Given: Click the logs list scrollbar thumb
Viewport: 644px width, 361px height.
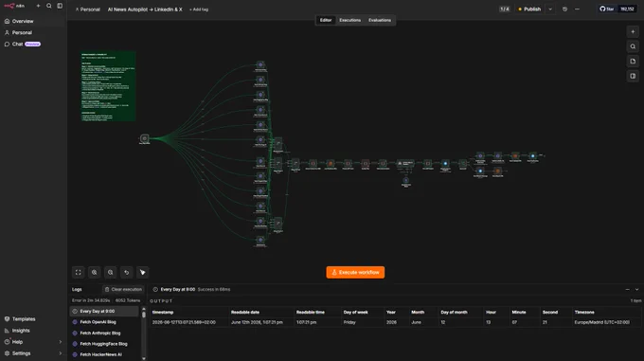Looking at the screenshot, I should (x=144, y=315).
